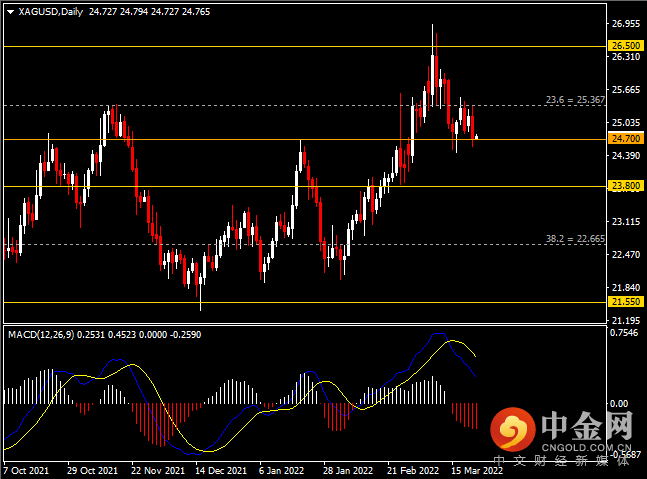
Task: Click the 21.840 price scale value
Action: (626, 288)
